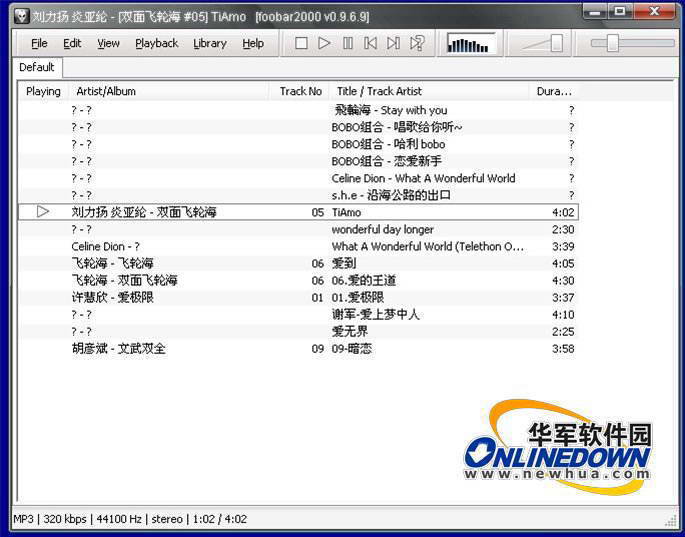The height and width of the screenshot is (537, 685).
Task: Adjust the volume slider
Action: (x=557, y=43)
